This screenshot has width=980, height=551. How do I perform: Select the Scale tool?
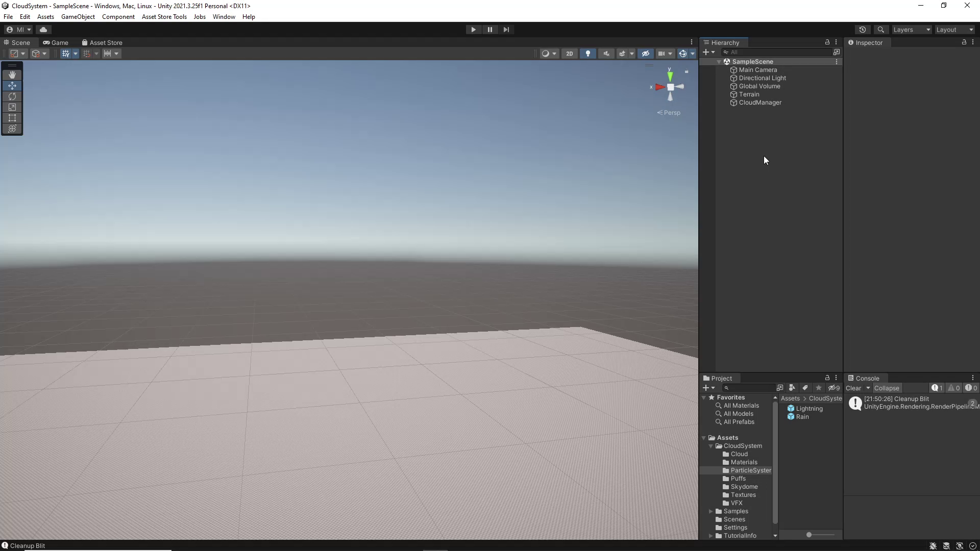point(12,107)
